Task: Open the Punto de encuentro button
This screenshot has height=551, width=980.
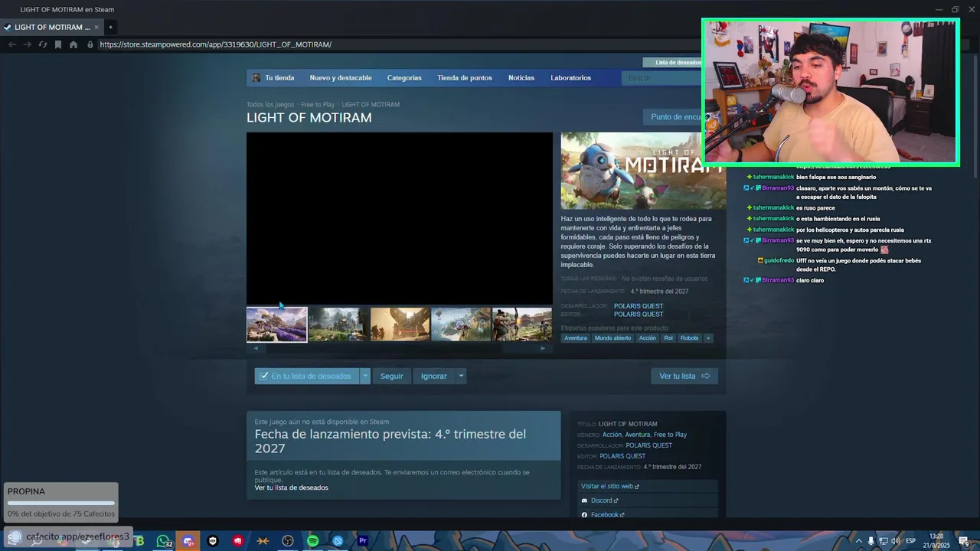Action: click(x=674, y=117)
